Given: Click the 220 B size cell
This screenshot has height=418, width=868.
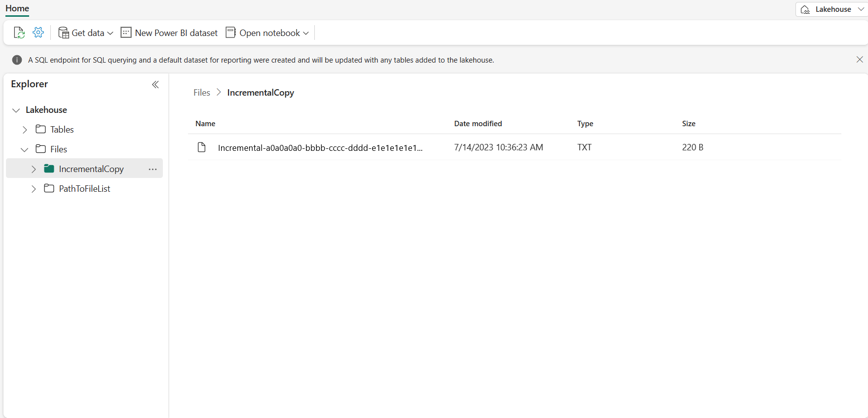Looking at the screenshot, I should tap(692, 147).
